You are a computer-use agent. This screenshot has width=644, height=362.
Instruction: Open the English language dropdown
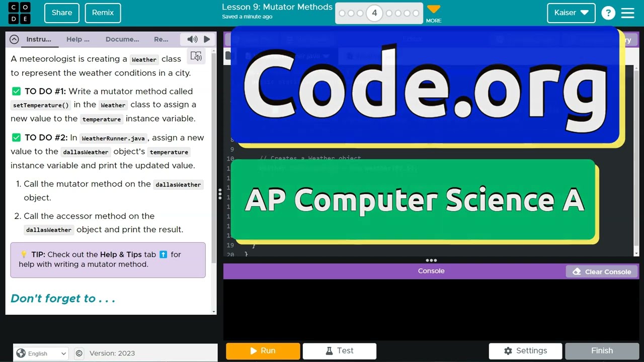point(41,353)
